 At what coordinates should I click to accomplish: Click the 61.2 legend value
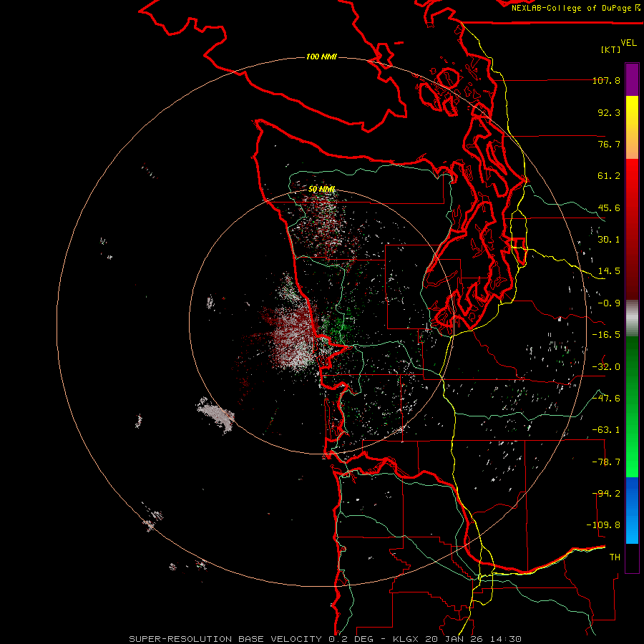pos(609,176)
